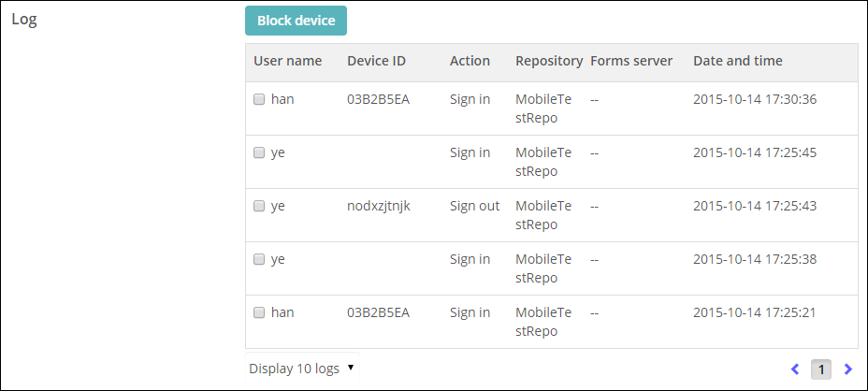Open the Display 10 logs dropdown arrow
The width and height of the screenshot is (868, 391).
point(351,368)
